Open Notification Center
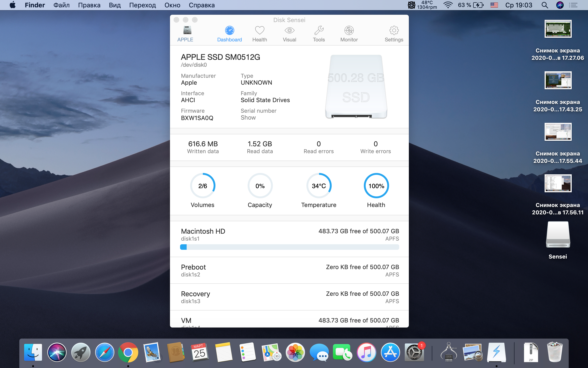The image size is (588, 368). (x=573, y=5)
